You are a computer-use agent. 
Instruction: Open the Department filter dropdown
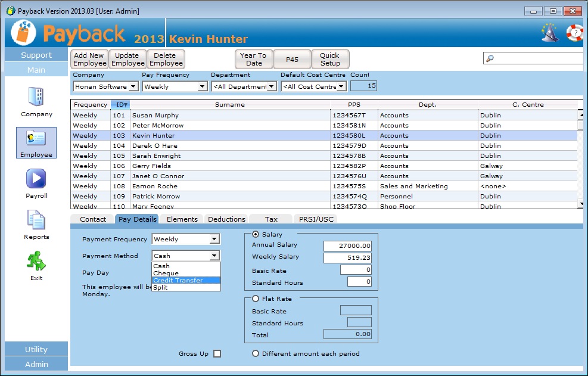click(272, 87)
